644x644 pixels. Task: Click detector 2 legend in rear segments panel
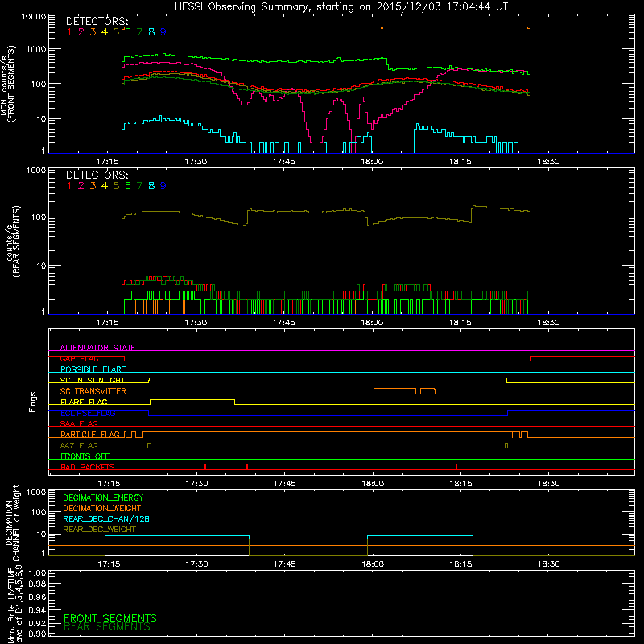[81, 186]
